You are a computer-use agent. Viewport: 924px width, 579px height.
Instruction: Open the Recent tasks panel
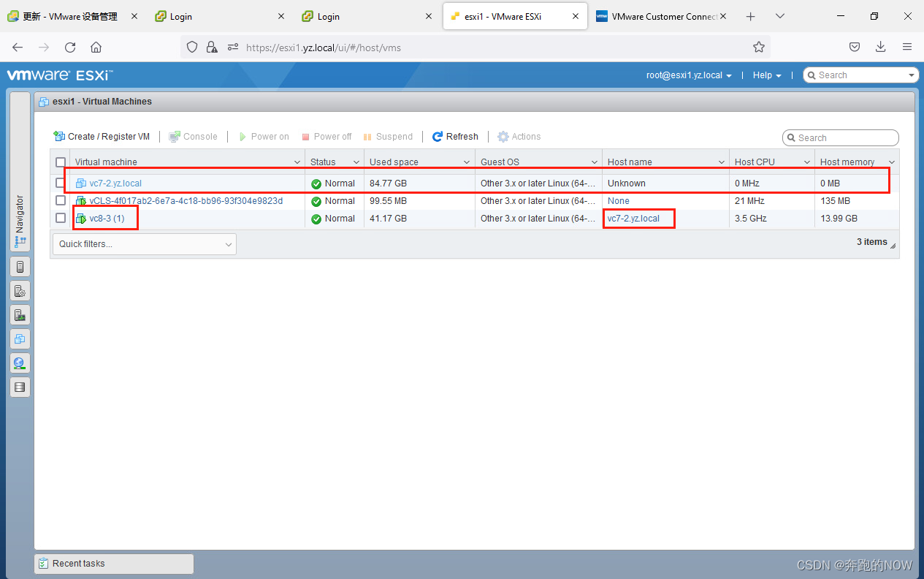pos(114,564)
